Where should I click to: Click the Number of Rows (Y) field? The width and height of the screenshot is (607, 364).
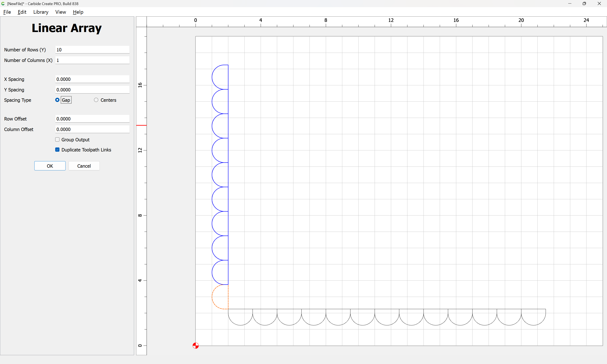(92, 50)
